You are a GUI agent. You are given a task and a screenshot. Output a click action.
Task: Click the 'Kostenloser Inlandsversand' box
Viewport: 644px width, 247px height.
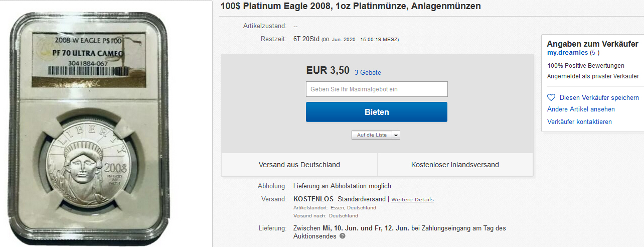coord(455,165)
